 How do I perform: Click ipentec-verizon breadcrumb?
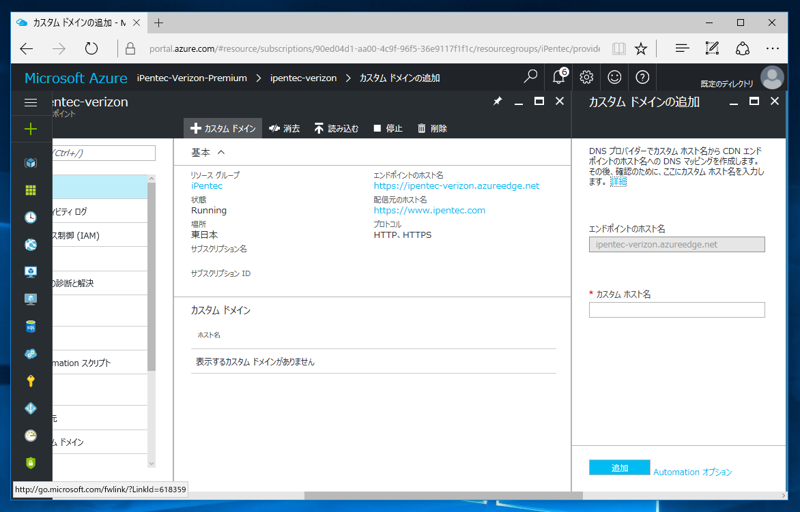tap(304, 78)
